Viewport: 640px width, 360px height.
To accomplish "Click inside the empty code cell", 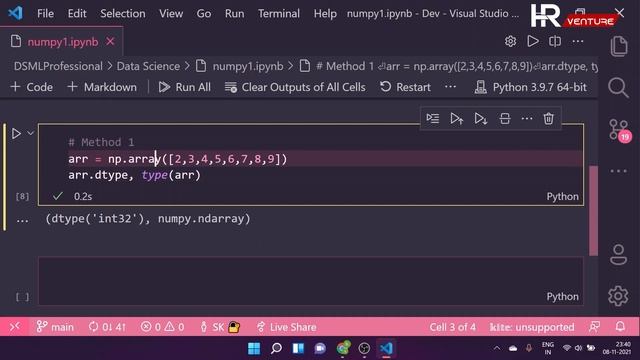I will pos(311,281).
